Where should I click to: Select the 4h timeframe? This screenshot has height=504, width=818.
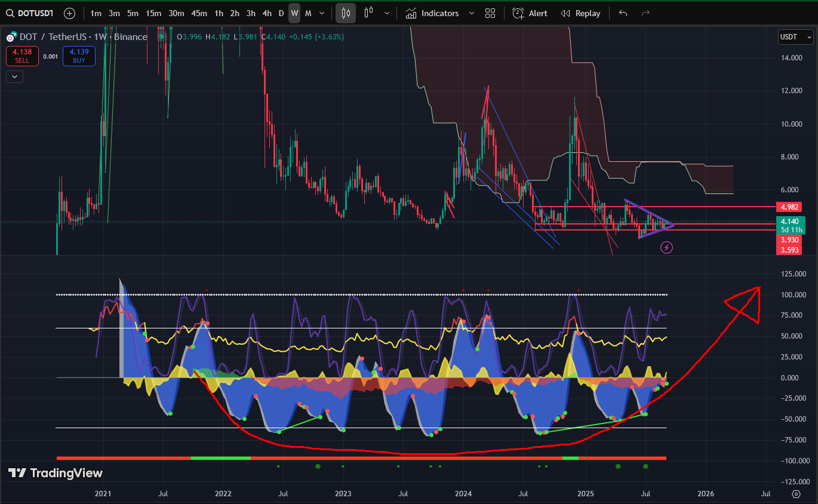267,13
